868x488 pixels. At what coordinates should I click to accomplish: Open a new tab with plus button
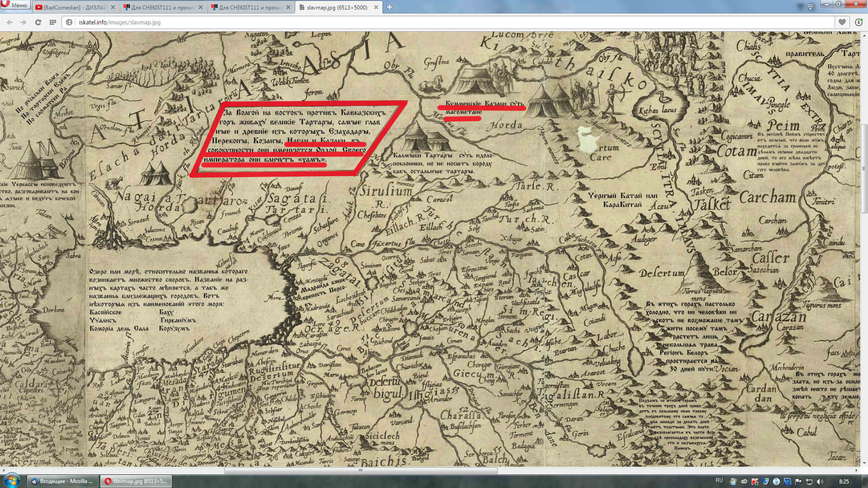tap(389, 7)
